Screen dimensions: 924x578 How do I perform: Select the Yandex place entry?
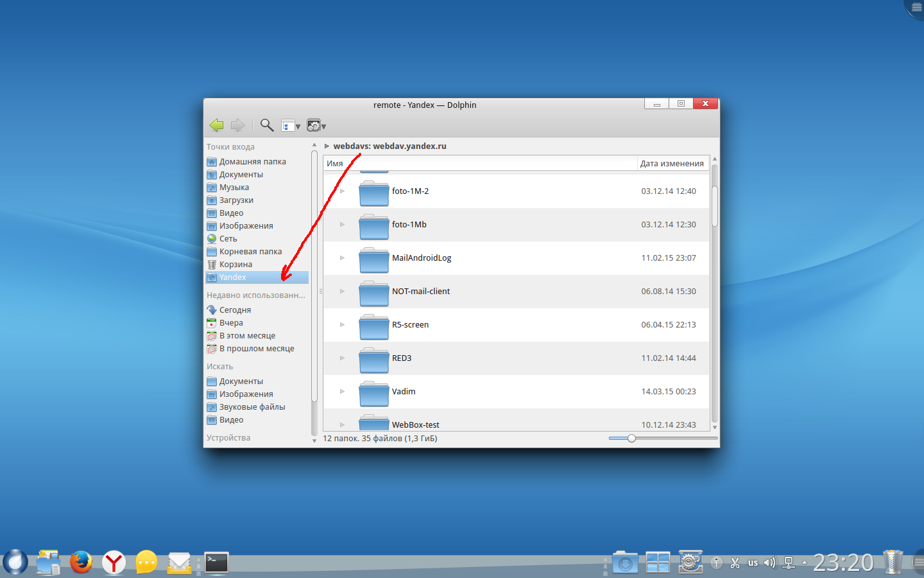(x=257, y=277)
